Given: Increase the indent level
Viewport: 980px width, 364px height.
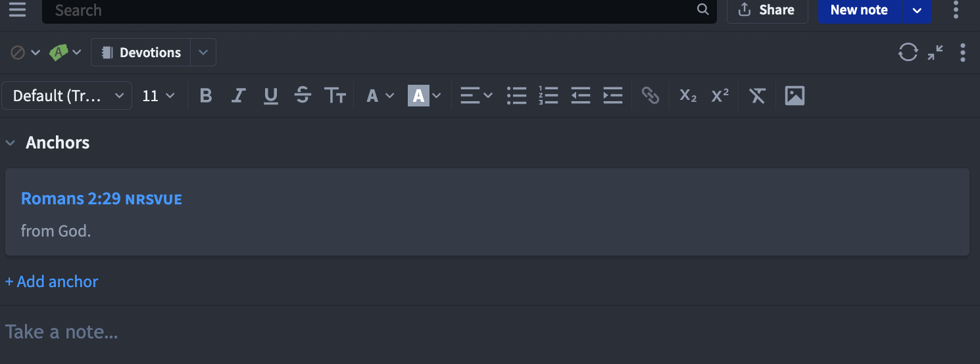Looking at the screenshot, I should pyautogui.click(x=612, y=96).
